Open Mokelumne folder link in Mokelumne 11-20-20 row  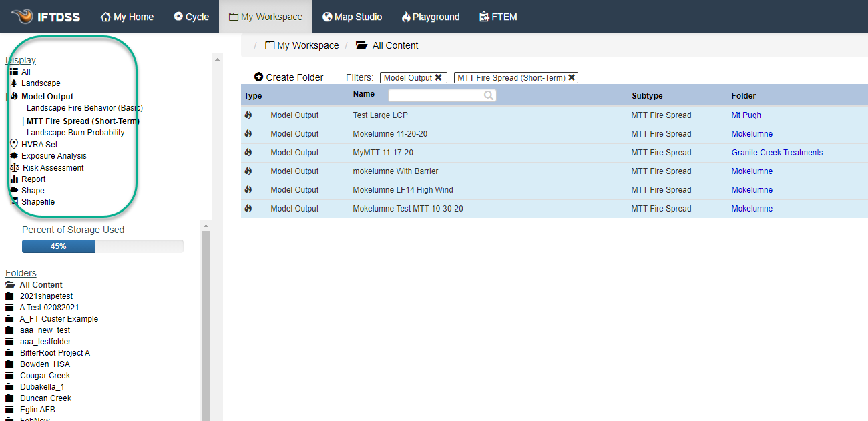click(752, 134)
